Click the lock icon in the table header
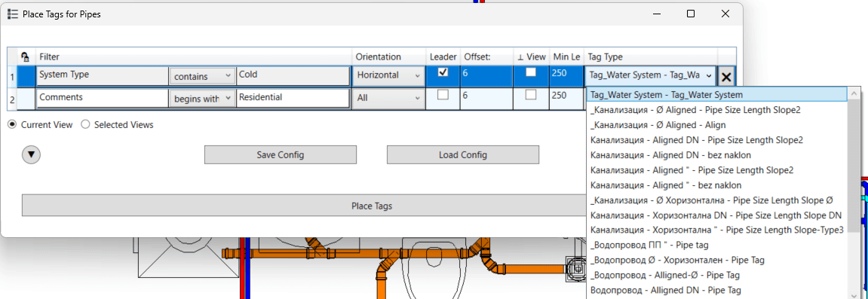Viewport: 868px width, 299px height. coord(25,57)
